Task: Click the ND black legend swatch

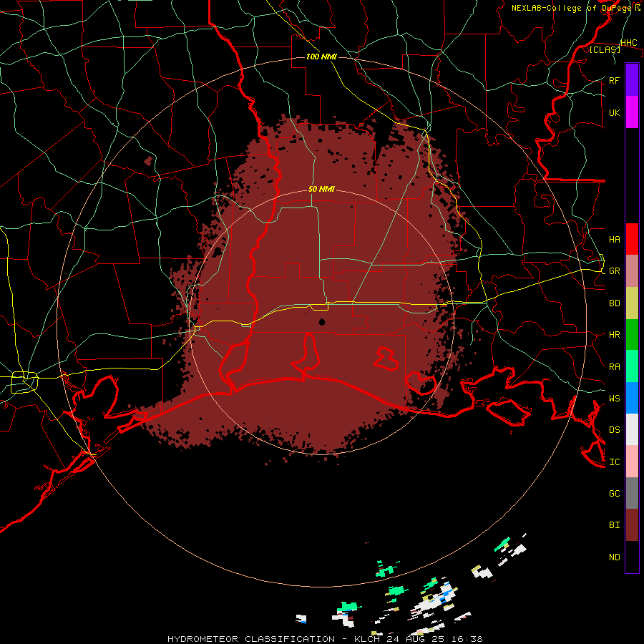Action: pyautogui.click(x=632, y=557)
